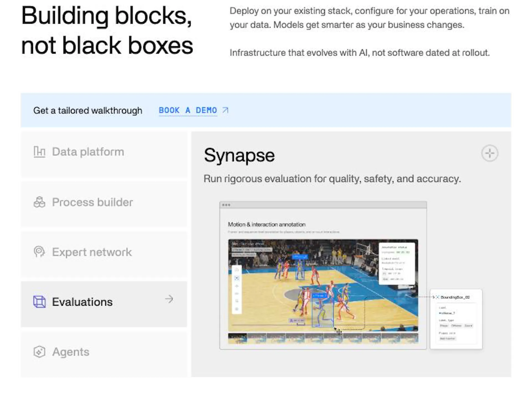Select the Process builder tab
The width and height of the screenshot is (532, 399).
coord(104,204)
